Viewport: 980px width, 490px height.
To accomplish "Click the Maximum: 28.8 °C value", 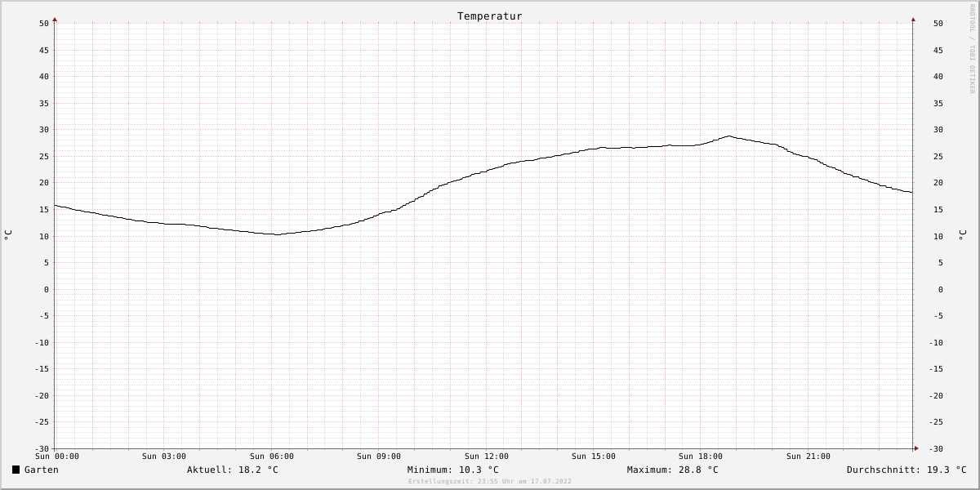I will pos(673,470).
